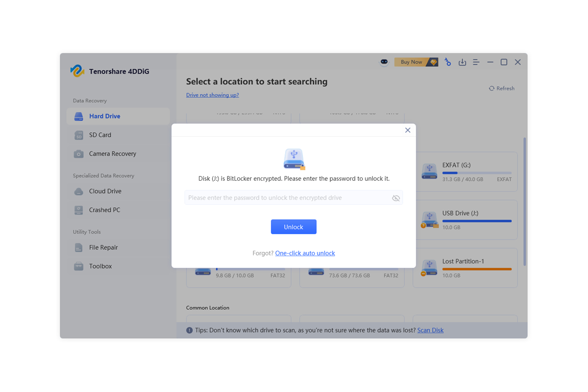Click the Refresh drives button

coord(501,89)
